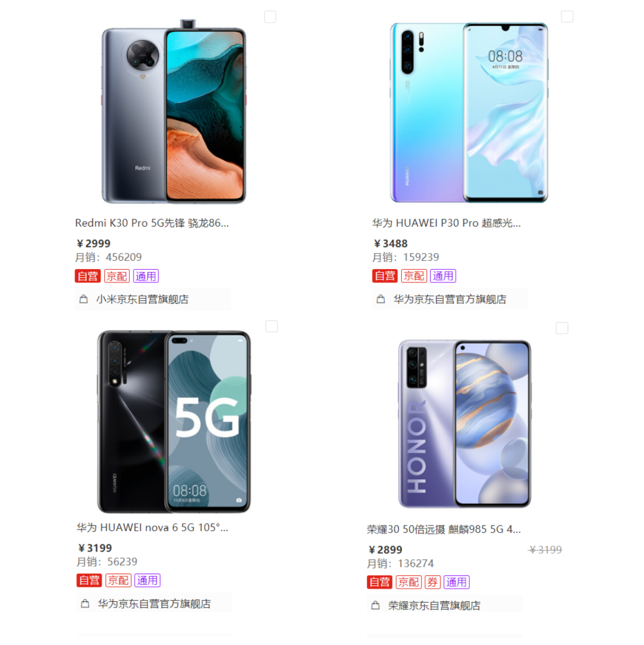This screenshot has width=644, height=645.
Task: Click the 自营 badge under 荣耀30
Action: [x=380, y=582]
